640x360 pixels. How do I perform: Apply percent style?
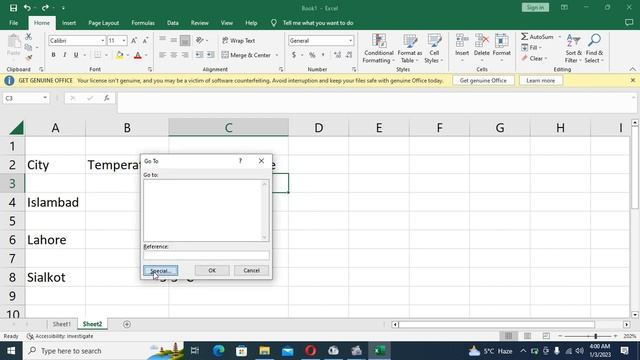[x=312, y=55]
